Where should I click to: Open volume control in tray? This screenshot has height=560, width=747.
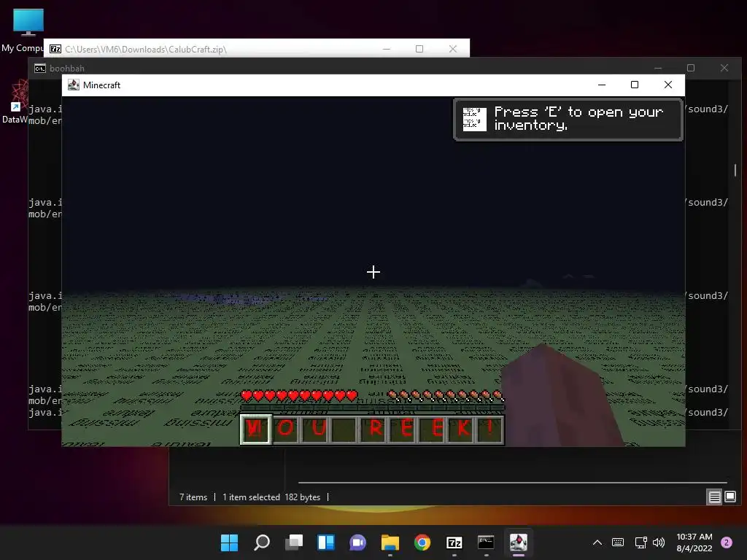coord(659,542)
